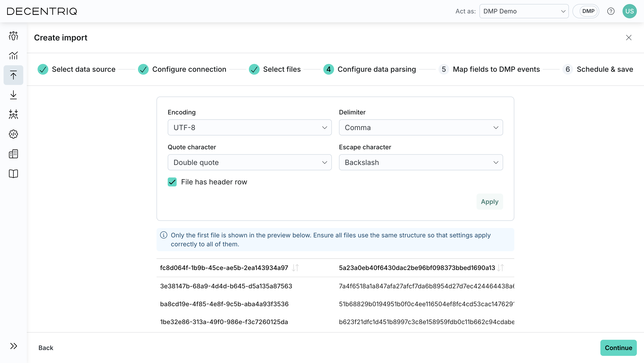Toggle the DMP mode switch
Screen dimensions: 644x363
pyautogui.click(x=585, y=11)
